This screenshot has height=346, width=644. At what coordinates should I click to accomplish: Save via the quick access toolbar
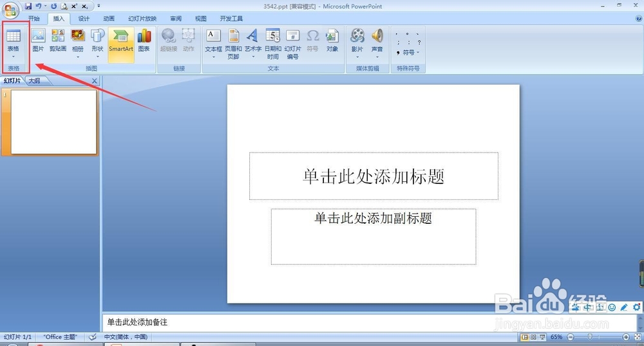click(28, 6)
